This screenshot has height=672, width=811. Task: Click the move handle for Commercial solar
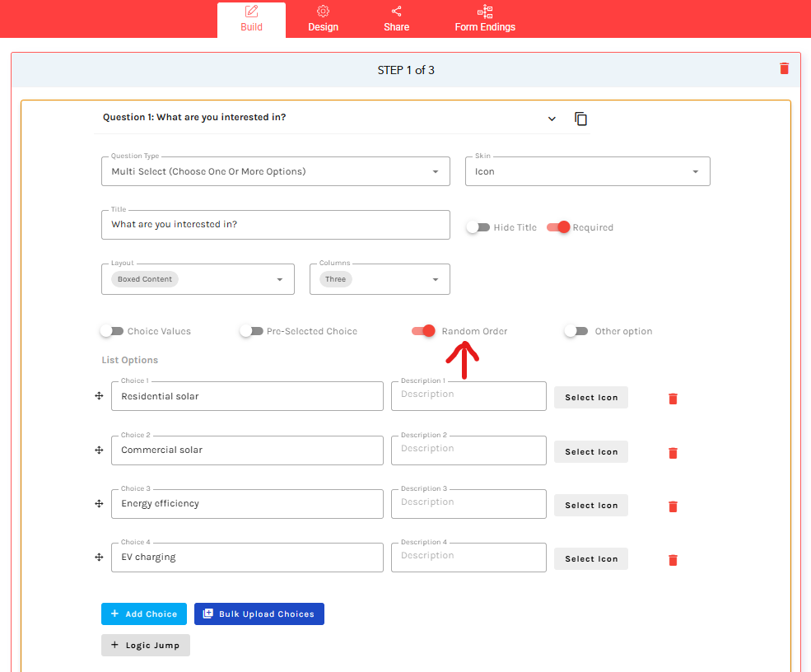point(100,450)
